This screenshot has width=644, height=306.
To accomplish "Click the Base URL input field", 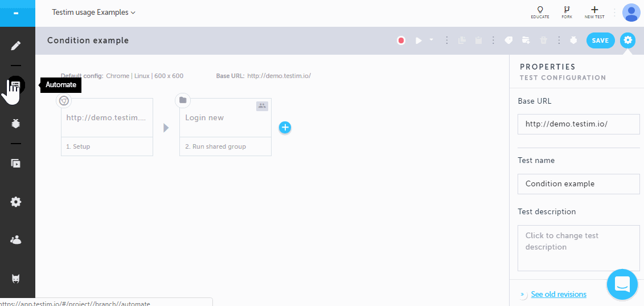I will [579, 124].
